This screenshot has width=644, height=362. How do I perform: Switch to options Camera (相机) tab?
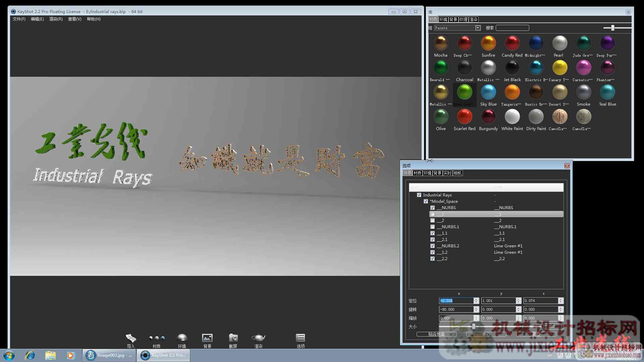point(458,173)
